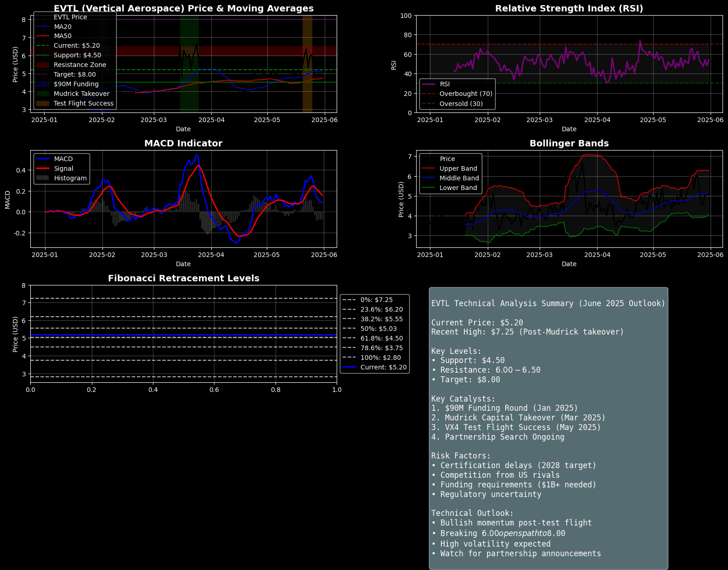The width and height of the screenshot is (728, 570).
Task: Select 'MA20' legend entry in price chart
Action: [54, 27]
